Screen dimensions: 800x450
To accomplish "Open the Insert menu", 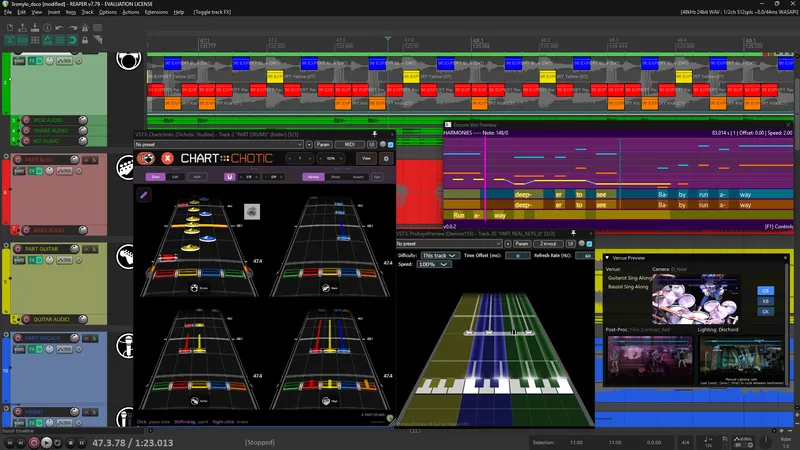I will point(54,12).
